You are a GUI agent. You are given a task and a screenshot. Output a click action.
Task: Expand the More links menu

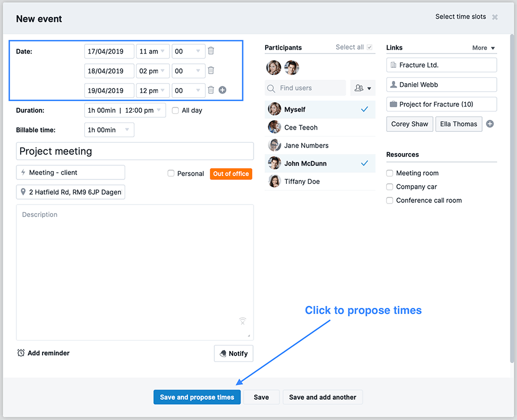tap(484, 48)
